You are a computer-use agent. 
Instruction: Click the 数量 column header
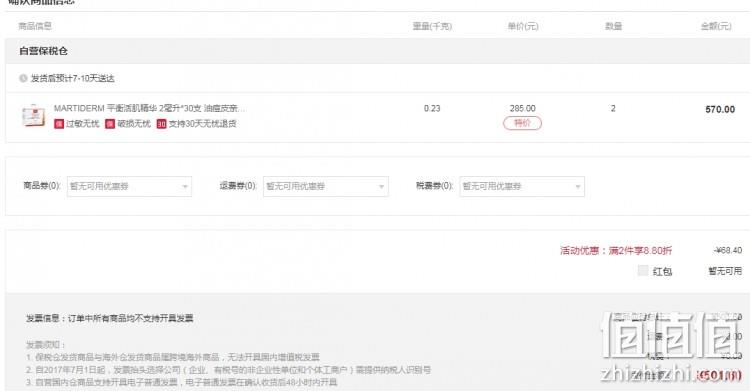(x=614, y=26)
